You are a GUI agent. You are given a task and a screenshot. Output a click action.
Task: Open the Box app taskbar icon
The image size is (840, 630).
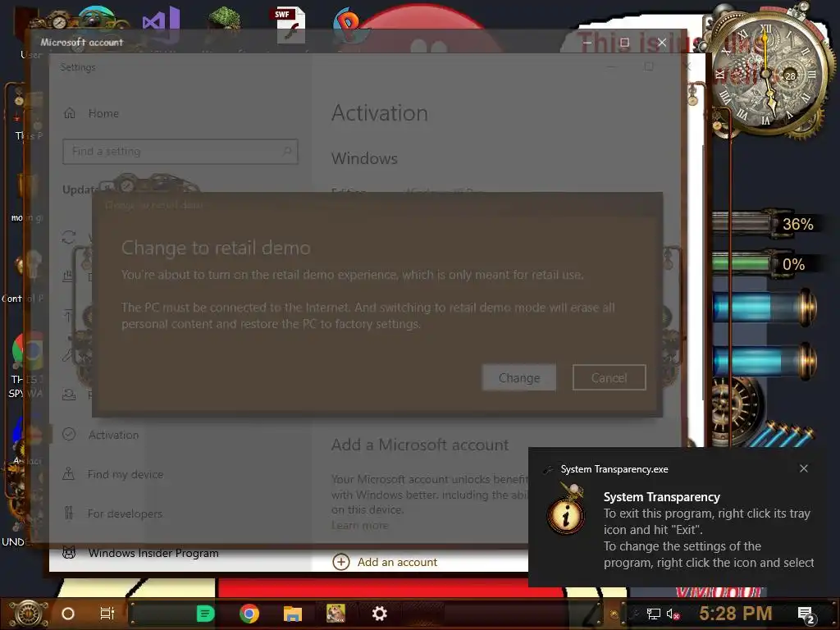[x=336, y=614]
